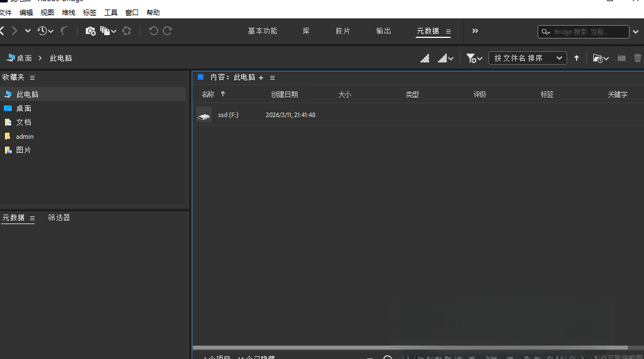Open the 工具 menu
The width and height of the screenshot is (644, 359).
click(x=111, y=13)
